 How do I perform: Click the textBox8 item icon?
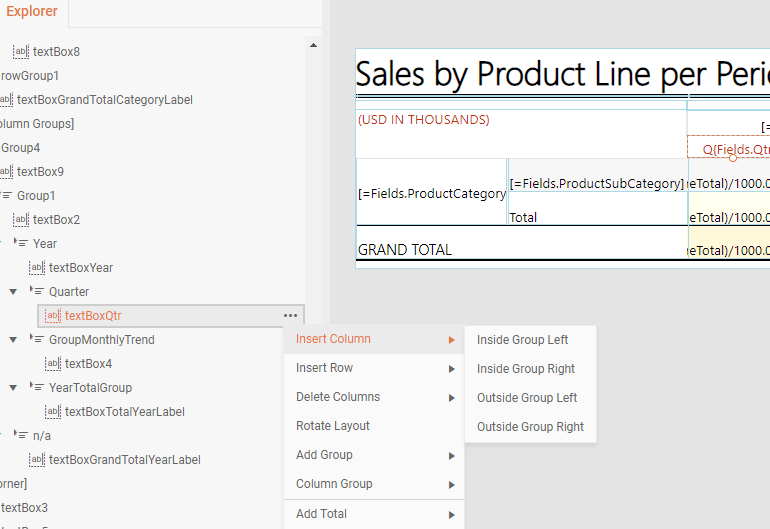pos(20,52)
